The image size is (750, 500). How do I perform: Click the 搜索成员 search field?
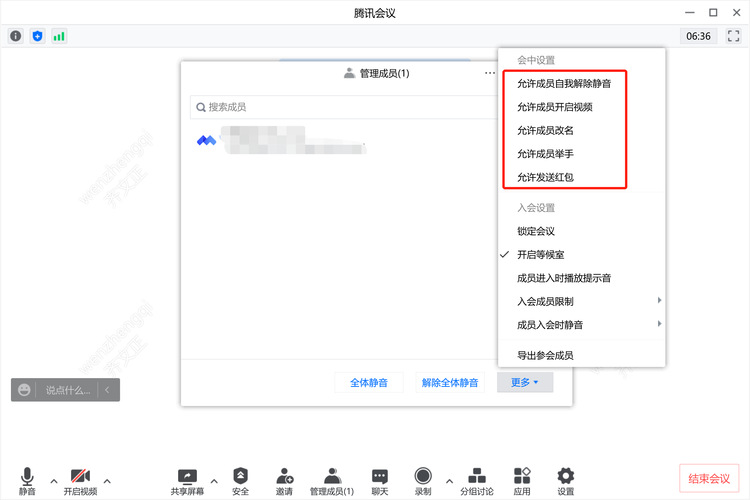point(344,107)
